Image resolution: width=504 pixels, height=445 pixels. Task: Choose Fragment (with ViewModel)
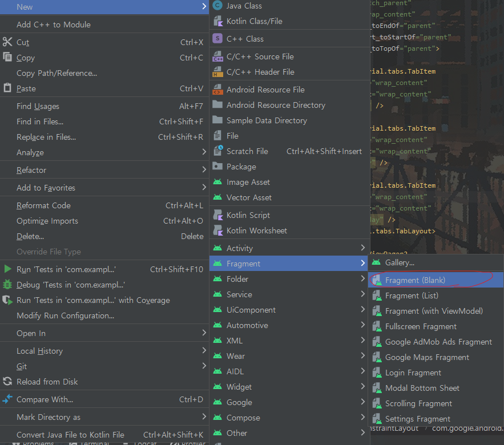coord(436,311)
